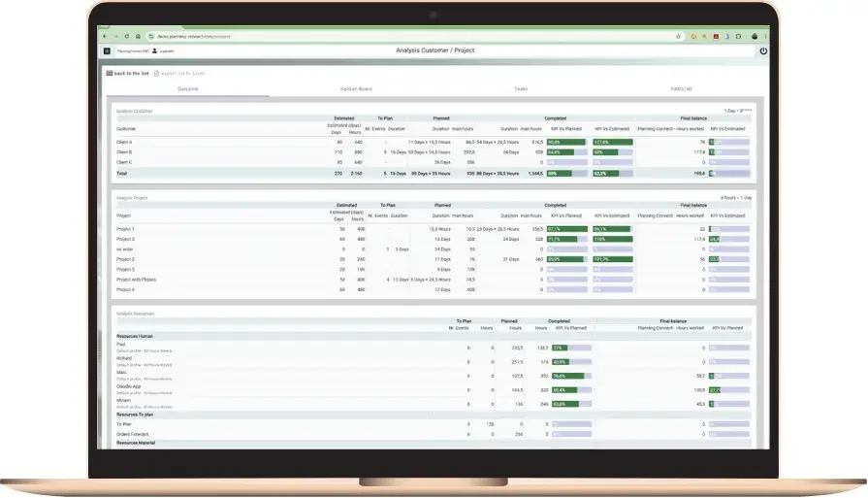Open the browser profile avatar icon
868x498 pixels.
click(755, 37)
